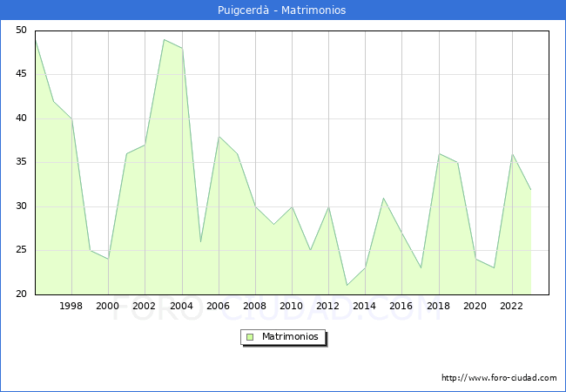Image resolution: width=566 pixels, height=392 pixels.
Task: Click the y-axis label 35
Action: point(21,162)
